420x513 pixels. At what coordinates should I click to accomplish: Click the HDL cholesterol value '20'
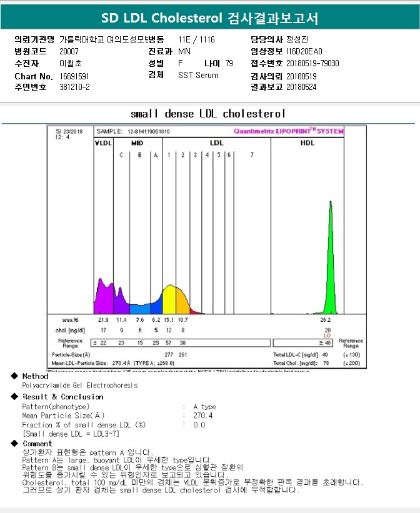pyautogui.click(x=327, y=330)
